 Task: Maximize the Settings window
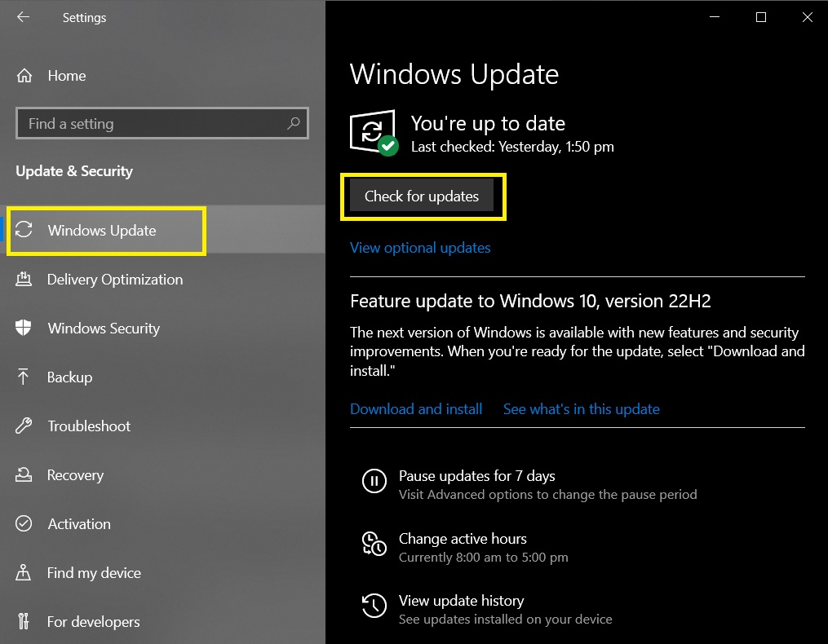tap(761, 17)
